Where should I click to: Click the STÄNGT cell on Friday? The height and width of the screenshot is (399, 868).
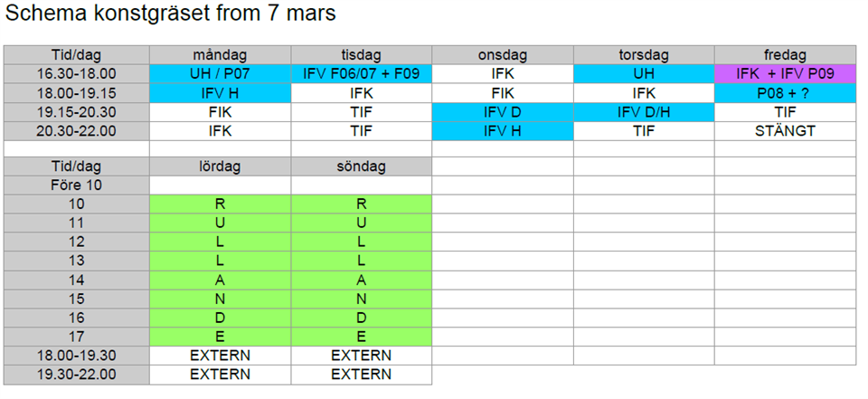[785, 130]
